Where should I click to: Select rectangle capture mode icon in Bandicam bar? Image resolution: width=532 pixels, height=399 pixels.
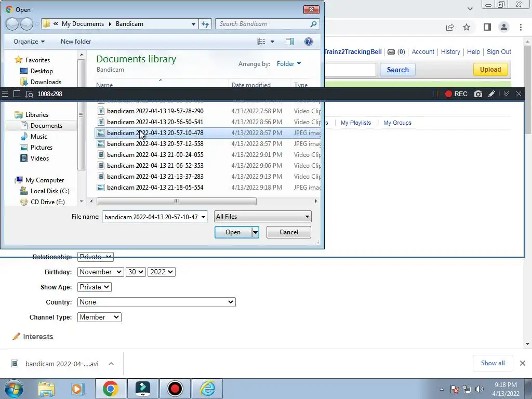(17, 94)
